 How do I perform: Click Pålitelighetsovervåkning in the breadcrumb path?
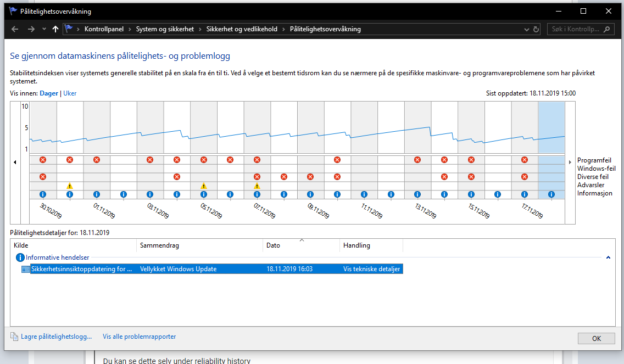click(325, 29)
